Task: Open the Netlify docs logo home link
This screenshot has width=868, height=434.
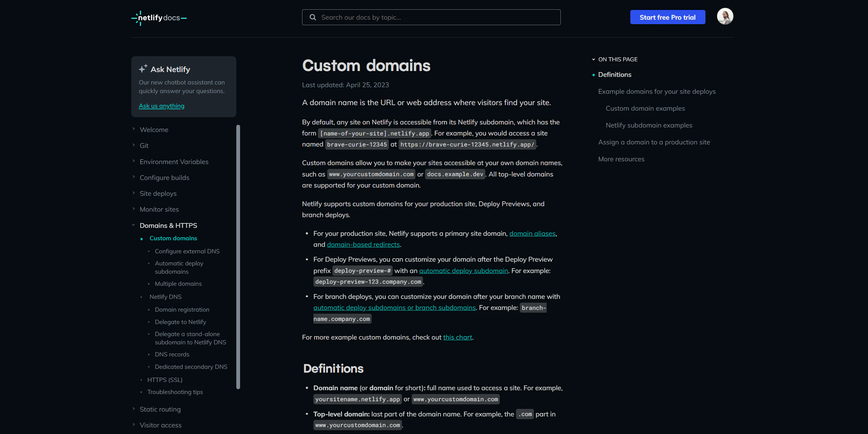Action: 159,18
